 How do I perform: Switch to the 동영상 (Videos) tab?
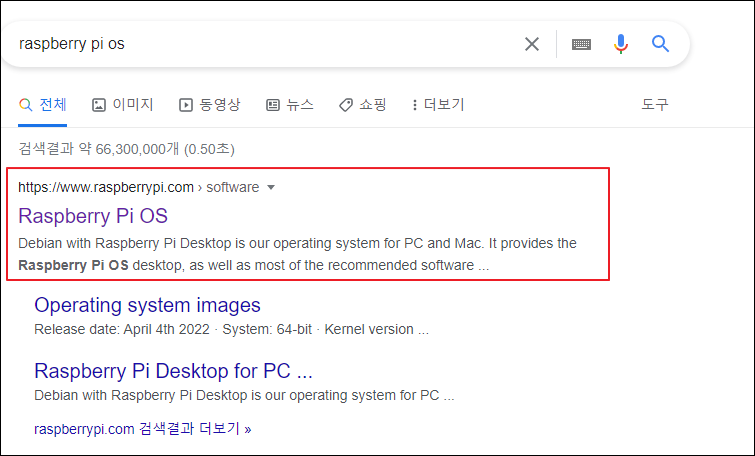click(x=209, y=104)
